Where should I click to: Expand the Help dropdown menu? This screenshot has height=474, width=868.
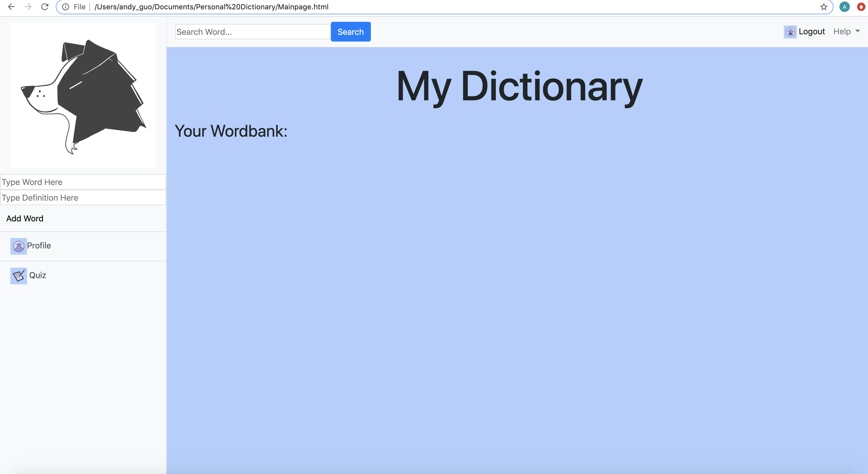[842, 31]
